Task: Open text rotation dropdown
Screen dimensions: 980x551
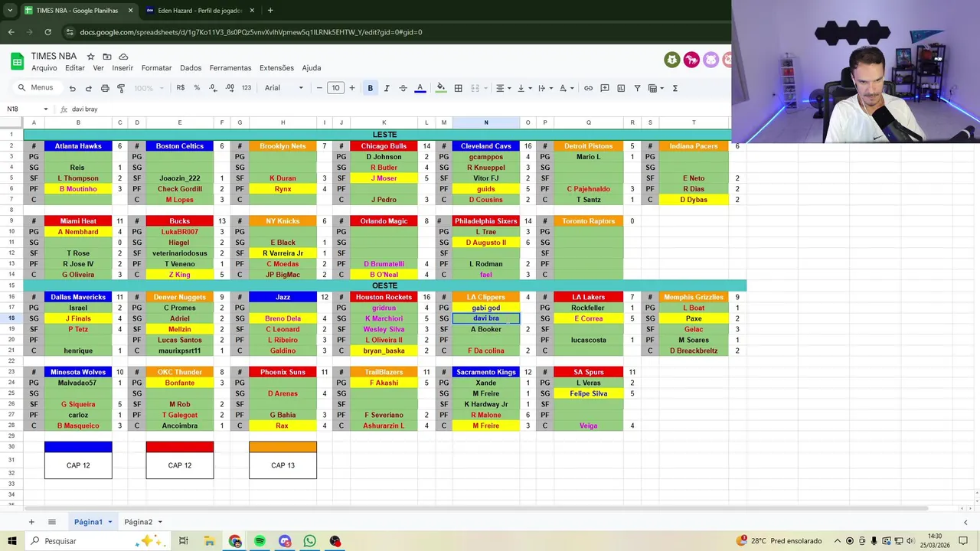Action: pyautogui.click(x=566, y=88)
